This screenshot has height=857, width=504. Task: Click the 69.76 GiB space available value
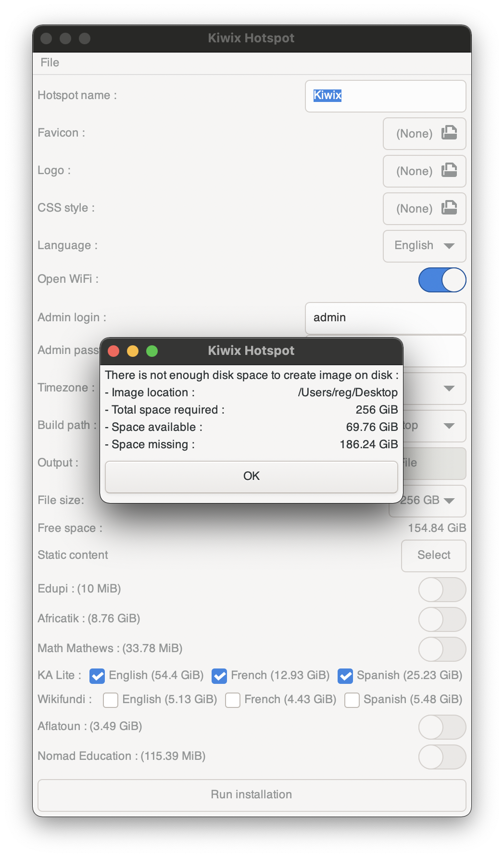click(x=372, y=427)
